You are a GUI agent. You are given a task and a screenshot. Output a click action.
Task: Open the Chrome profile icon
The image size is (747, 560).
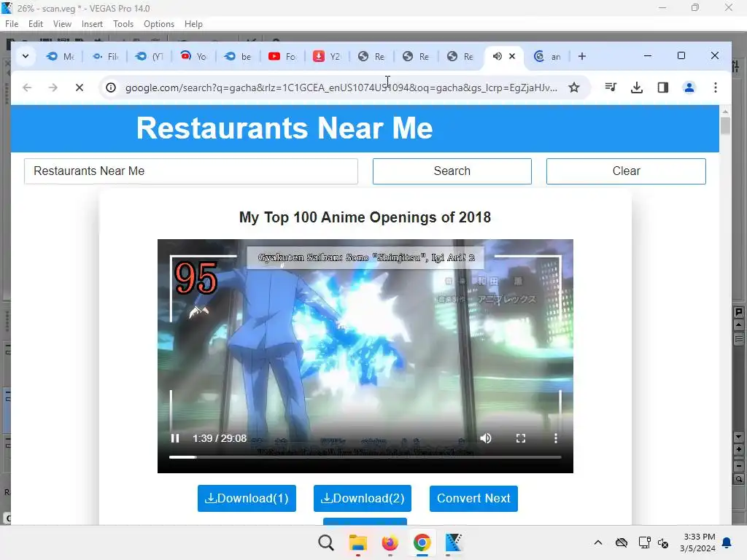coord(689,87)
